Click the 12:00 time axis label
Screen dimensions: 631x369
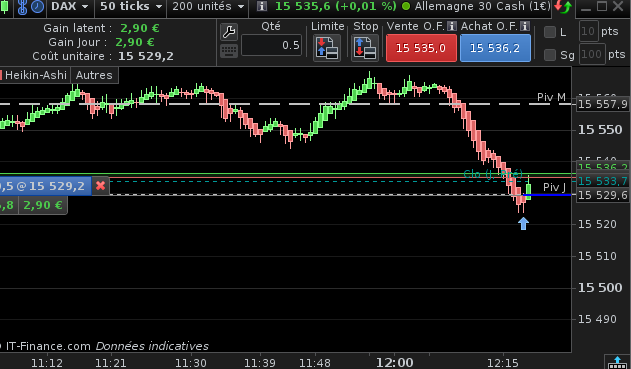[395, 363]
